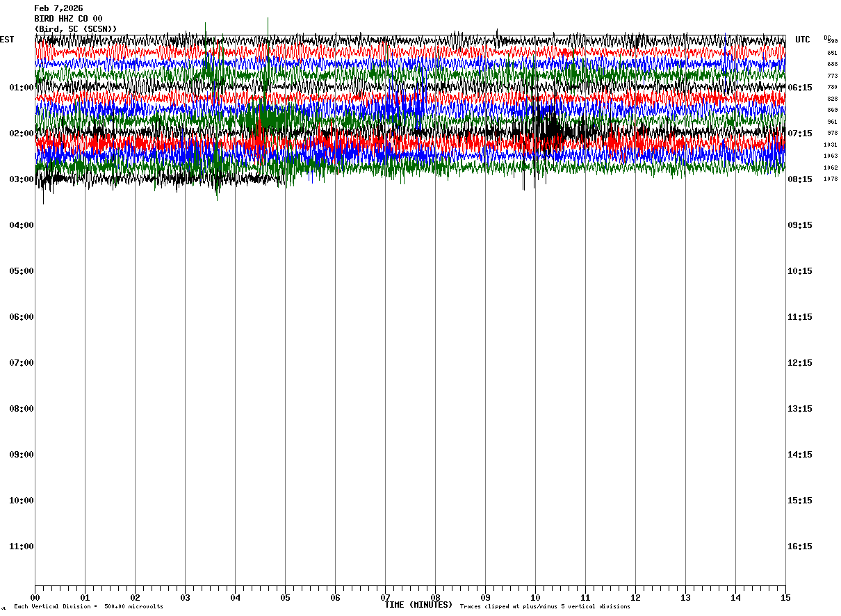This screenshot has height=616, width=841.
Task: Click the 11:00 EST row label
Action: pyautogui.click(x=22, y=546)
